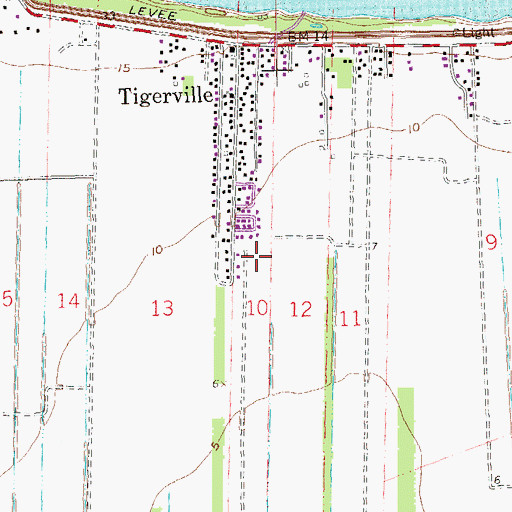Screen dimensions: 512x512
Task: Click the Tigerville town label
Action: (x=166, y=96)
